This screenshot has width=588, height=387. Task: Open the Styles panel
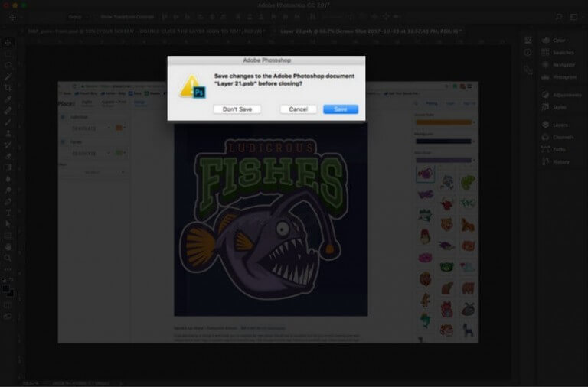coord(554,107)
